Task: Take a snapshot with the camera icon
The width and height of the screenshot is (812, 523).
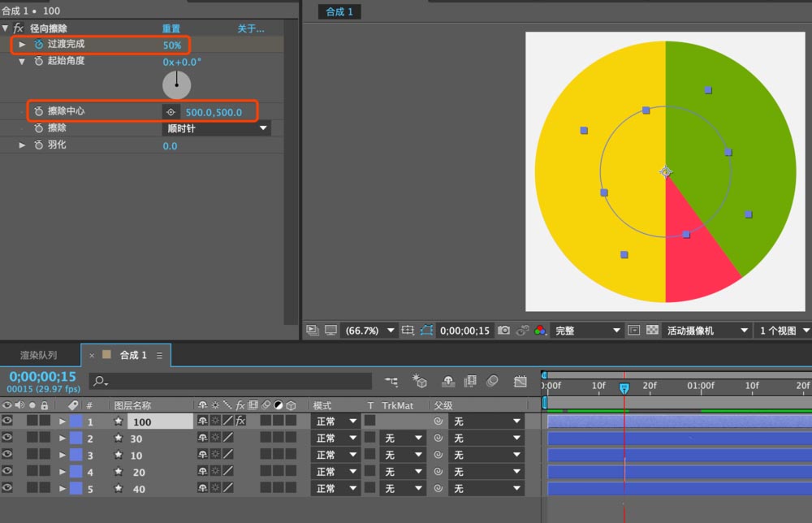Action: click(504, 331)
